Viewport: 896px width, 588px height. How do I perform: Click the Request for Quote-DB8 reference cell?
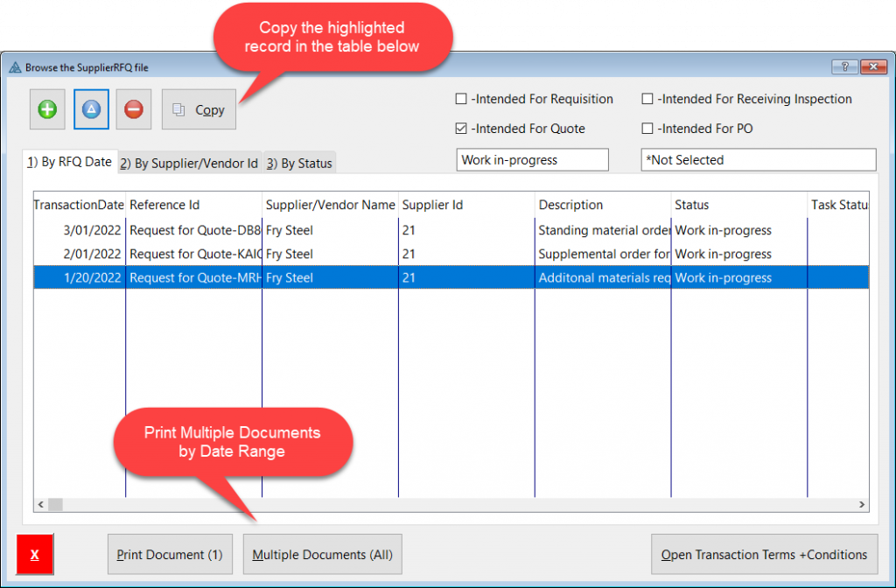[194, 230]
